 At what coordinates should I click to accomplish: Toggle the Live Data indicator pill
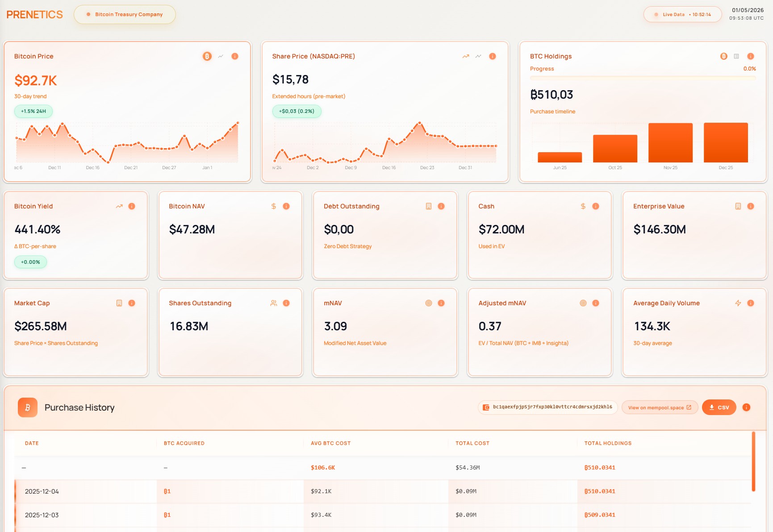pyautogui.click(x=682, y=14)
